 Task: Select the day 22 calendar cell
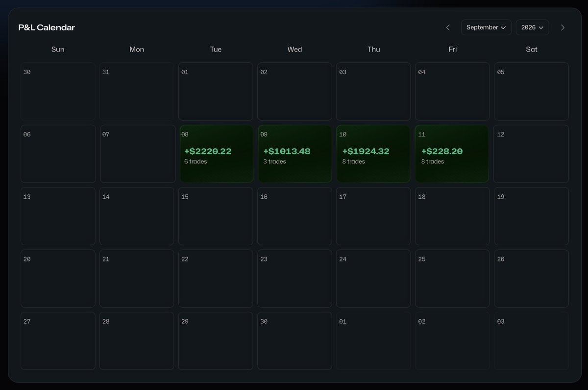[x=216, y=279]
